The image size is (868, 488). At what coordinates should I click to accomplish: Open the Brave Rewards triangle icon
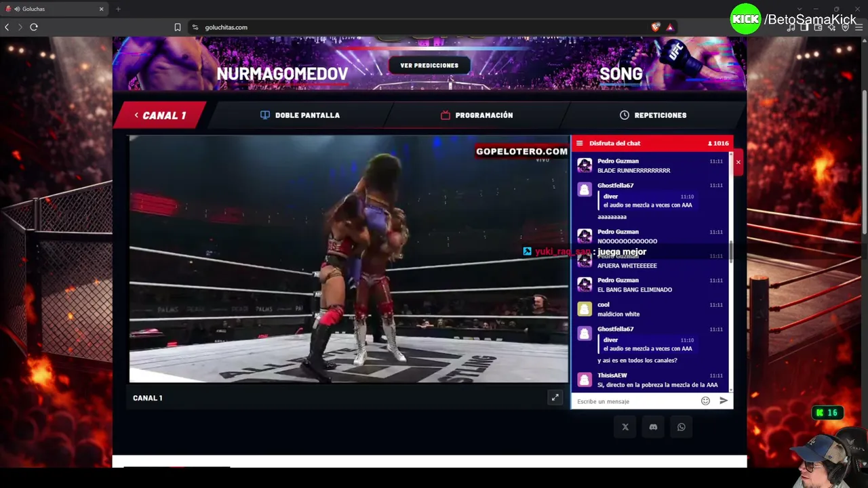(x=670, y=27)
